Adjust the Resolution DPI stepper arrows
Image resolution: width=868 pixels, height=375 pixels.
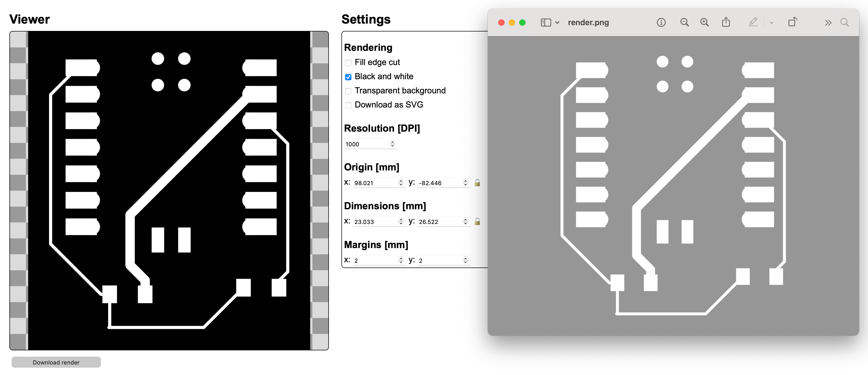click(x=393, y=144)
